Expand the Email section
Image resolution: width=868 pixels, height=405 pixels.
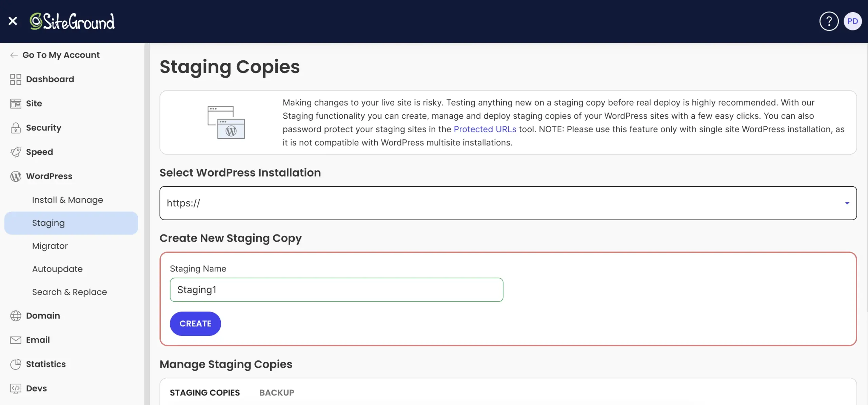pos(38,340)
